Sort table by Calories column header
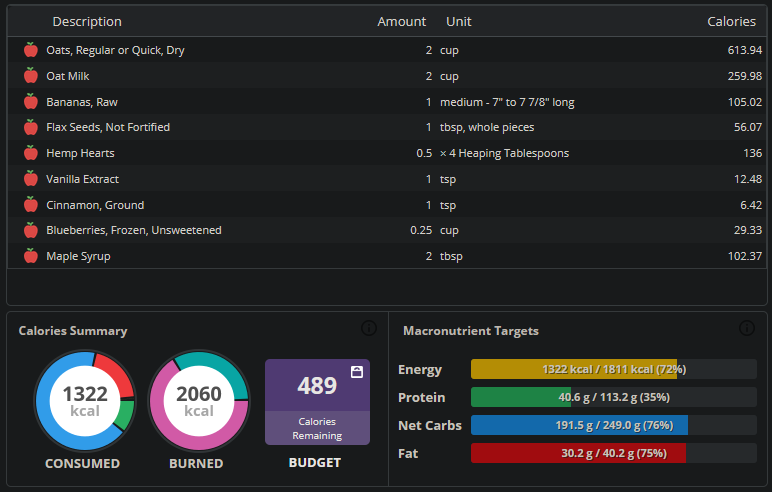Image resolution: width=772 pixels, height=492 pixels. click(731, 22)
